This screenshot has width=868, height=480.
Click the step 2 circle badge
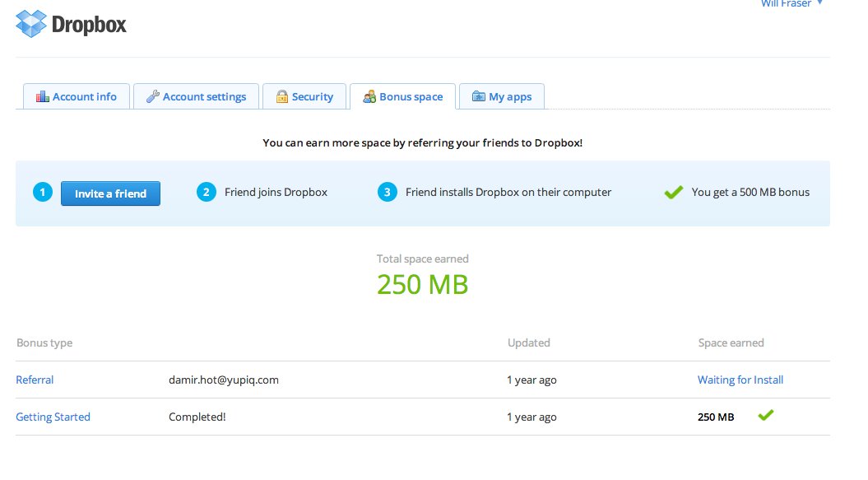click(207, 193)
